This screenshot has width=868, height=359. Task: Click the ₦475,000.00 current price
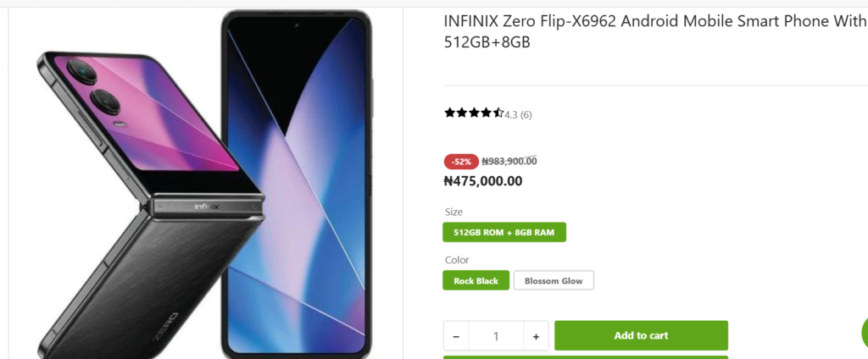(483, 180)
